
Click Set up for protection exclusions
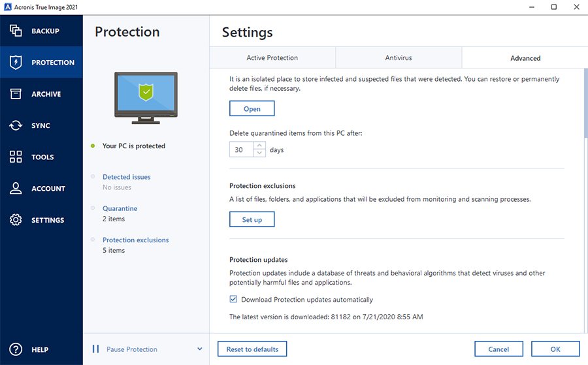pyautogui.click(x=252, y=220)
